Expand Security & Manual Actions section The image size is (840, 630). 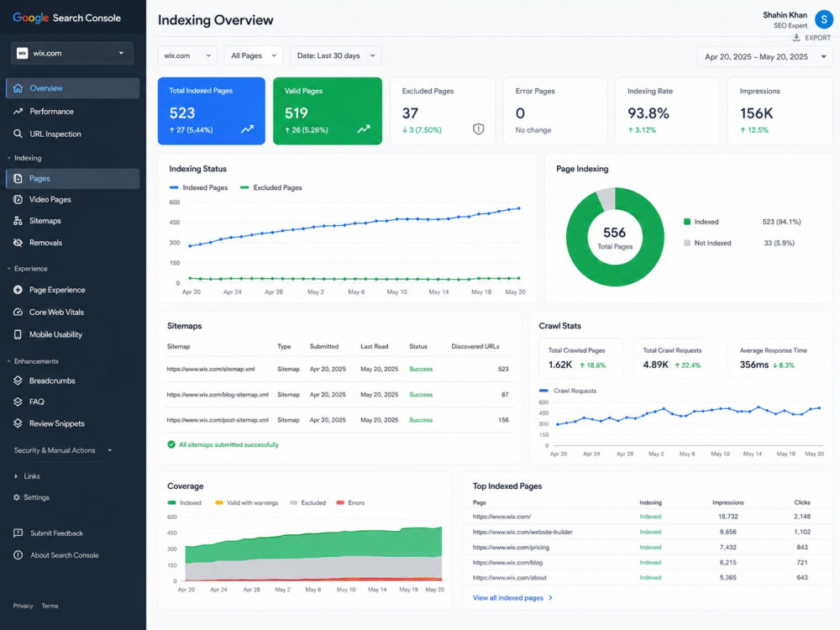click(x=63, y=450)
